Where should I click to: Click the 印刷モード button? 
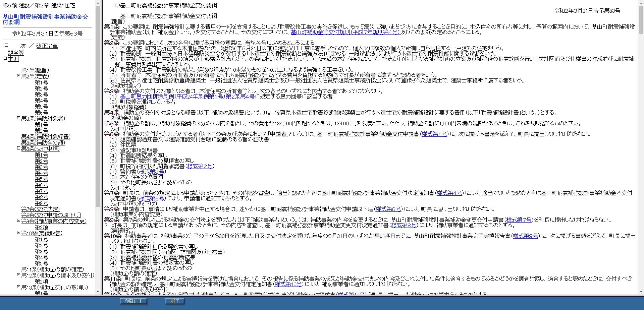pos(133,301)
